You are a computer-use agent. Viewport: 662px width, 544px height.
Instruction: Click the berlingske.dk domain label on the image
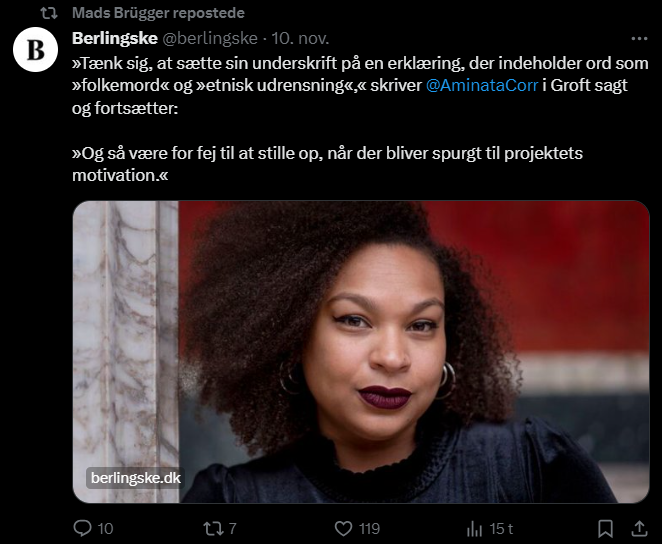[135, 478]
